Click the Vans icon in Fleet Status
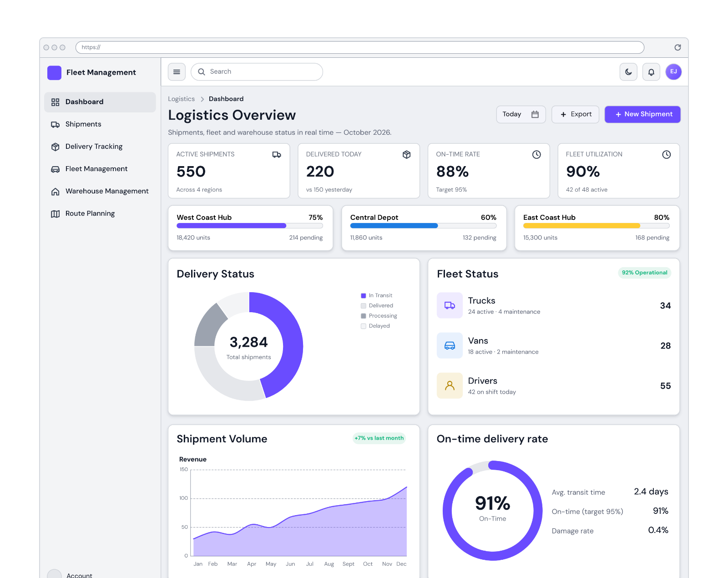 click(450, 345)
